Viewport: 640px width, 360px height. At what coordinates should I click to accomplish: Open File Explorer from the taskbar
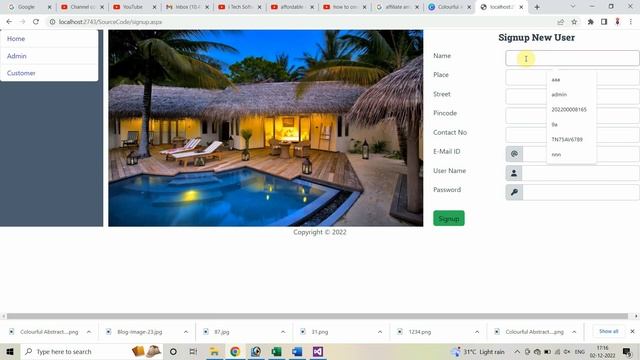214,351
